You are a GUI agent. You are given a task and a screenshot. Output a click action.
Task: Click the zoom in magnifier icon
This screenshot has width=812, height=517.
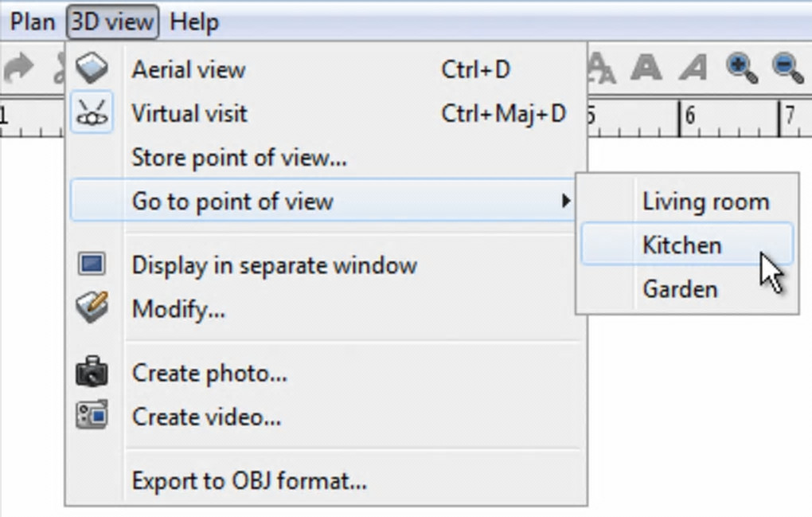pos(741,69)
